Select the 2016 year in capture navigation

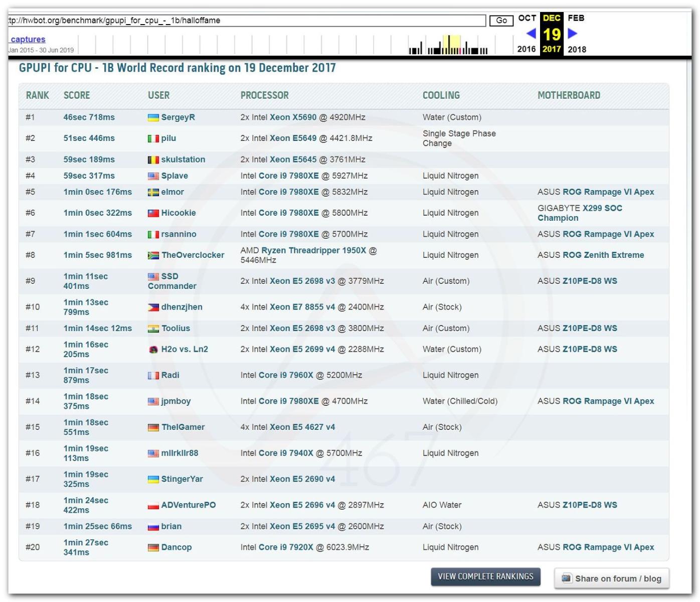pyautogui.click(x=526, y=49)
